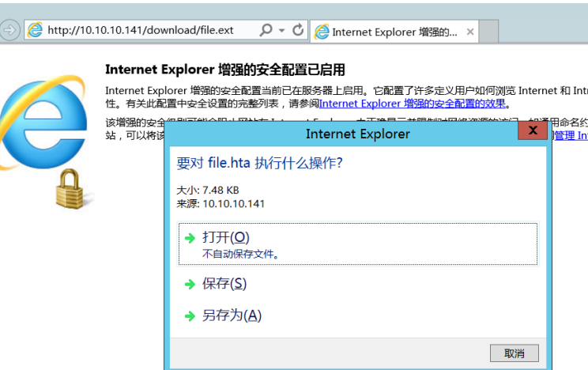Close the Internet Explorer 增强的 tab
Screen dimensions: 588x370
click(x=470, y=32)
